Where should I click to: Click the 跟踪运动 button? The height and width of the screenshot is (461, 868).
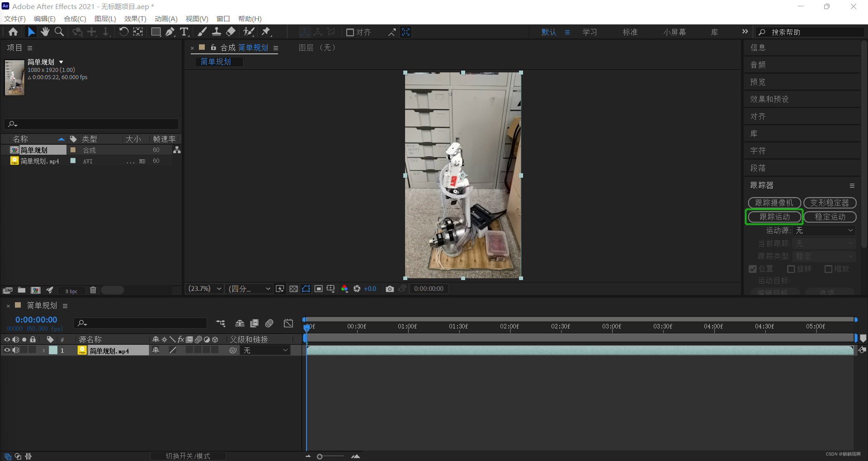pos(774,217)
